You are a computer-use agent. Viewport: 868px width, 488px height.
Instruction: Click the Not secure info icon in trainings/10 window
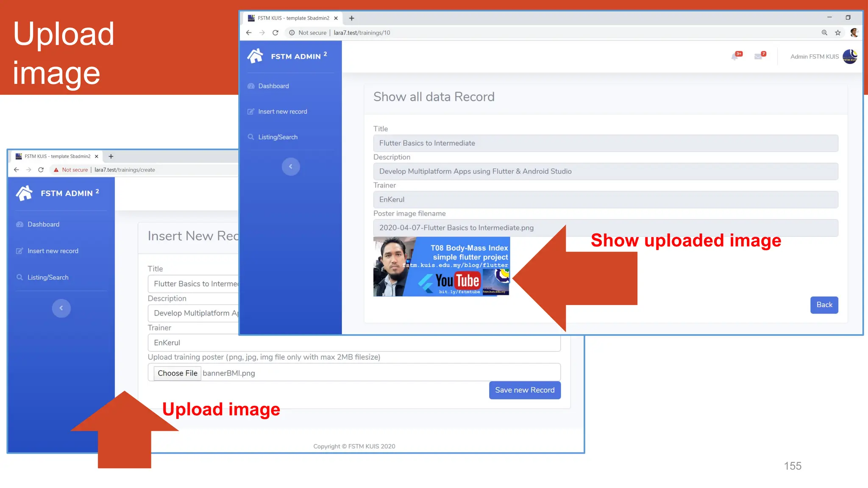pyautogui.click(x=292, y=33)
